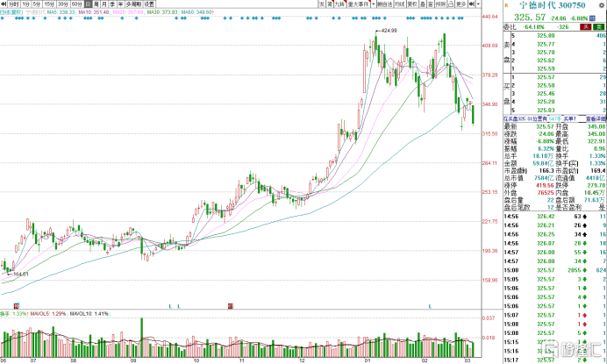Select the 60分 period tab
The width and height of the screenshot is (607, 364).
[76, 4]
